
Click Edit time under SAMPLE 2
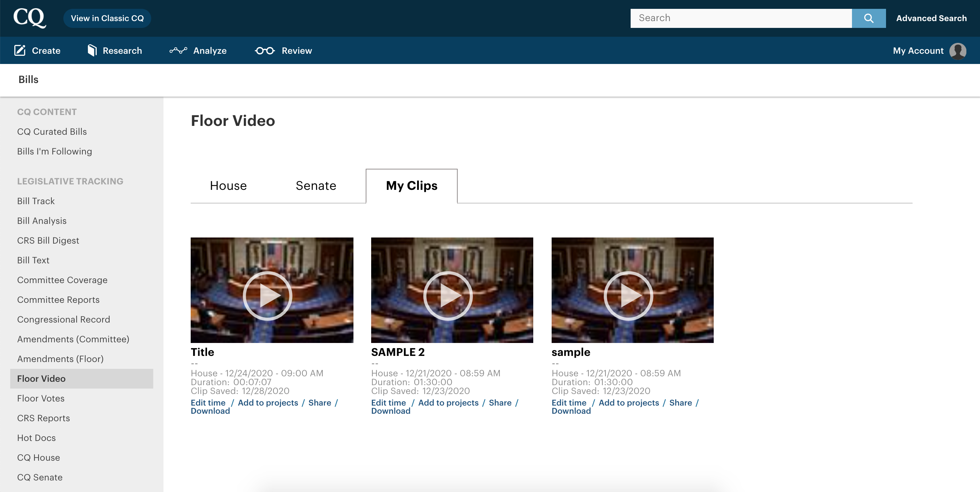tap(389, 403)
